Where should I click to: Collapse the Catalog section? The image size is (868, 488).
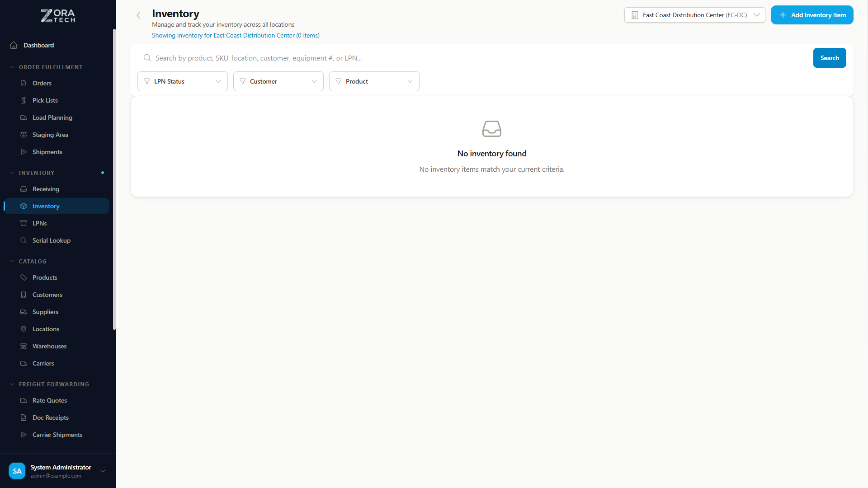[x=13, y=261]
